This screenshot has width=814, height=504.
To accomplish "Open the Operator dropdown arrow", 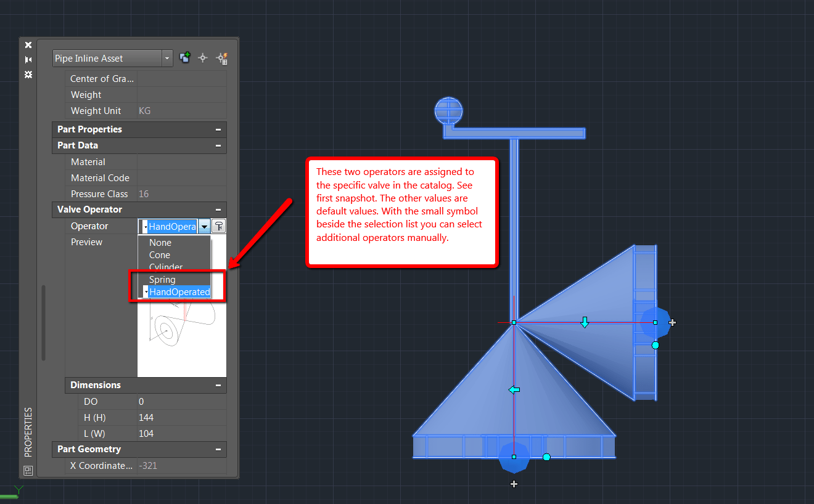I will click(204, 226).
